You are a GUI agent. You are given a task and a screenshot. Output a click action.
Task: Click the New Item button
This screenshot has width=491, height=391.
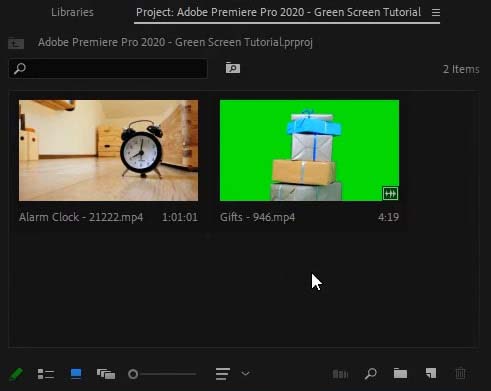point(431,373)
